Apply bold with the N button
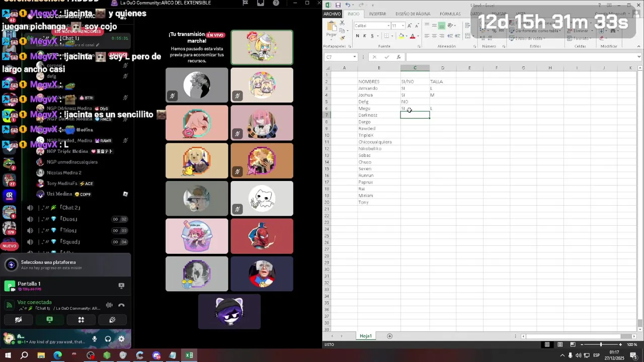Image resolution: width=644 pixels, height=362 pixels. tap(357, 36)
